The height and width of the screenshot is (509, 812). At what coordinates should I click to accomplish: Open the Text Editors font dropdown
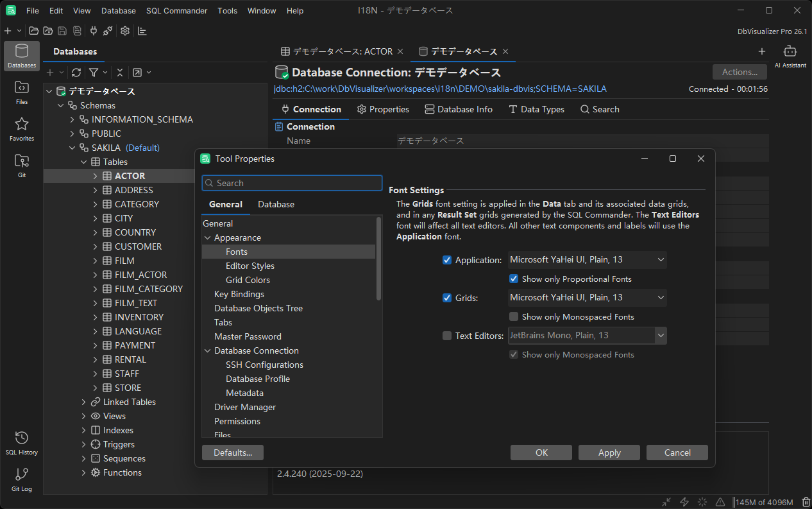[x=587, y=335]
